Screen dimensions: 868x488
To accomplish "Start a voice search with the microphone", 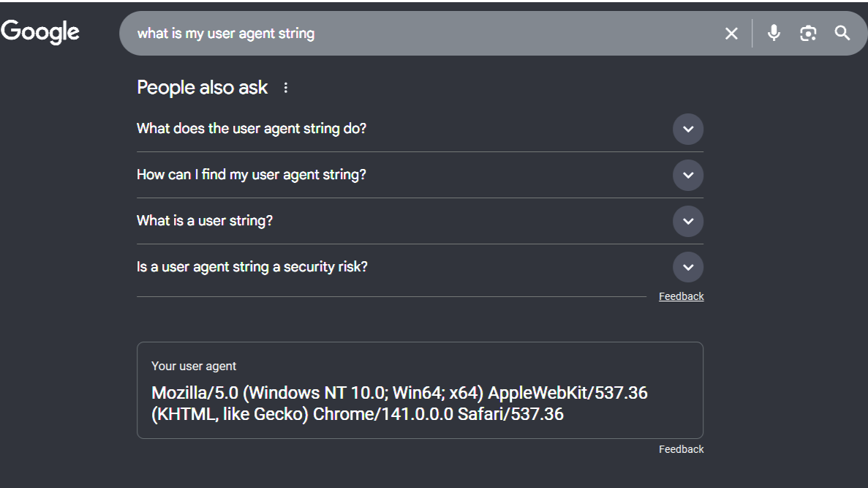I will click(x=774, y=33).
